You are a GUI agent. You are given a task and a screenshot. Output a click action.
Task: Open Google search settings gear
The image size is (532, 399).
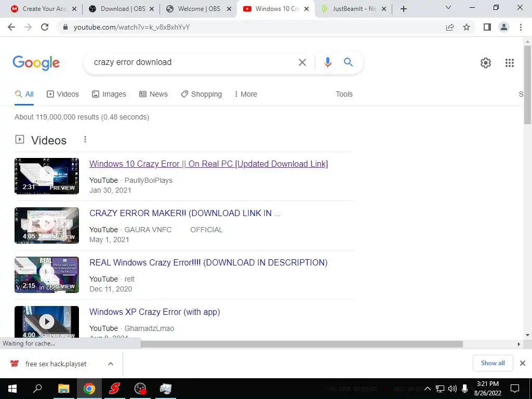[486, 63]
